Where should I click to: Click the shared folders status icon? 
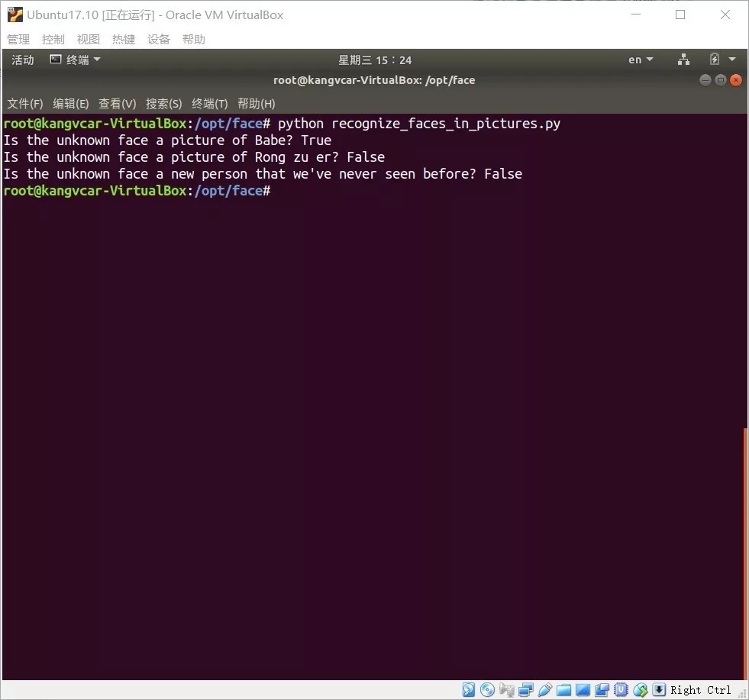click(x=563, y=689)
